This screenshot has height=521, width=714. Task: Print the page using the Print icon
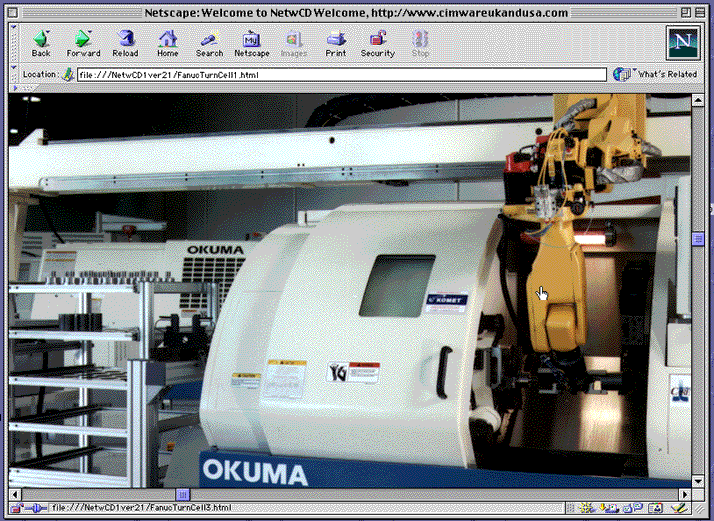(336, 43)
